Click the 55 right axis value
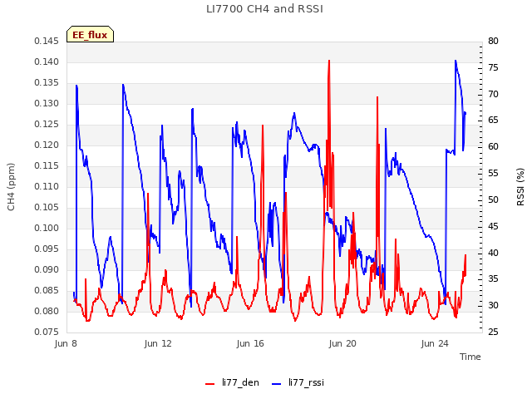Viewport: 532px width, 399px height. (493, 174)
